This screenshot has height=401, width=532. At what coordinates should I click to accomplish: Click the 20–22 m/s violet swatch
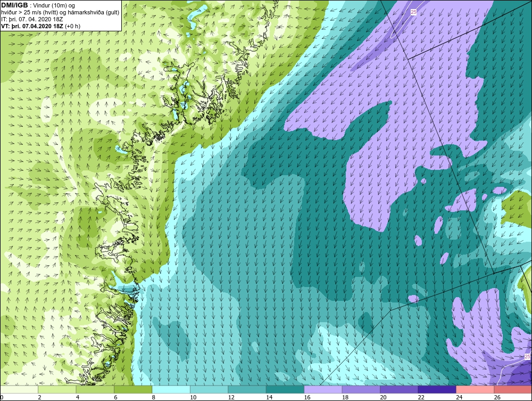click(x=399, y=389)
